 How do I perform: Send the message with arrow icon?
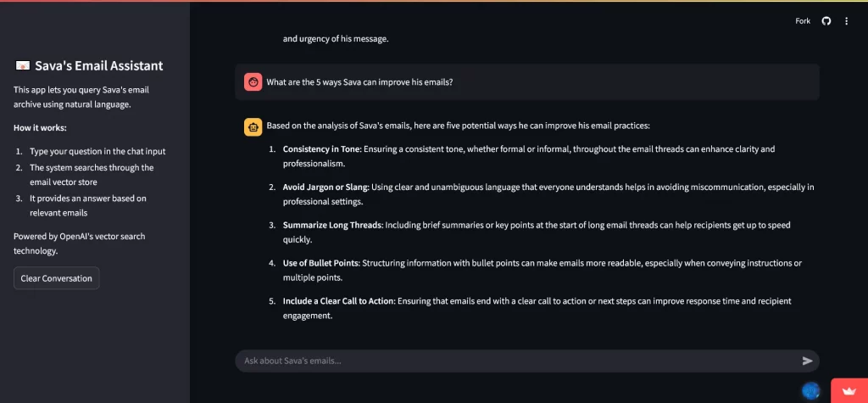coord(807,361)
